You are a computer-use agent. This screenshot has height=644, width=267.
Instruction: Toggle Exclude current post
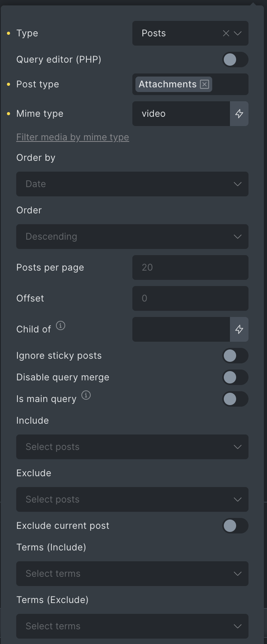(235, 526)
